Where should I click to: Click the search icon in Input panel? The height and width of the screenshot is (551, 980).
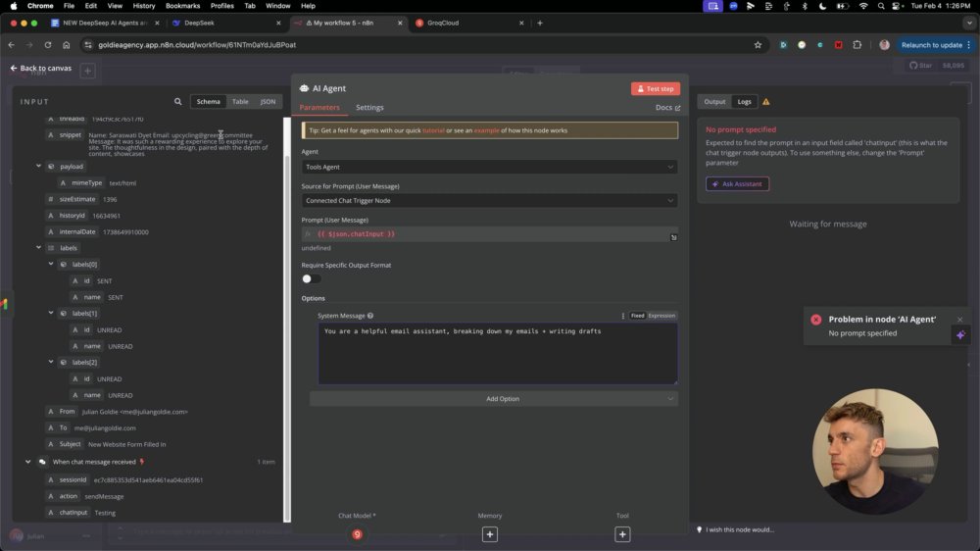(x=177, y=101)
